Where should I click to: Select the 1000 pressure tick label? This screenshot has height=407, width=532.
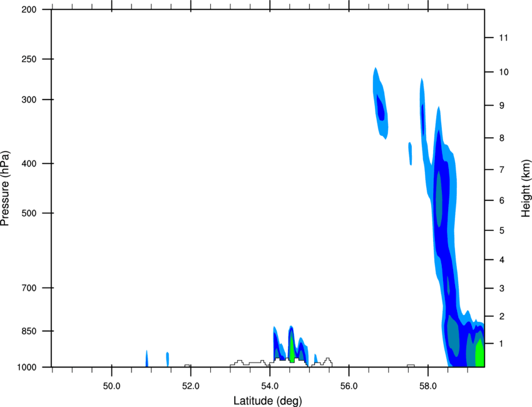click(27, 368)
